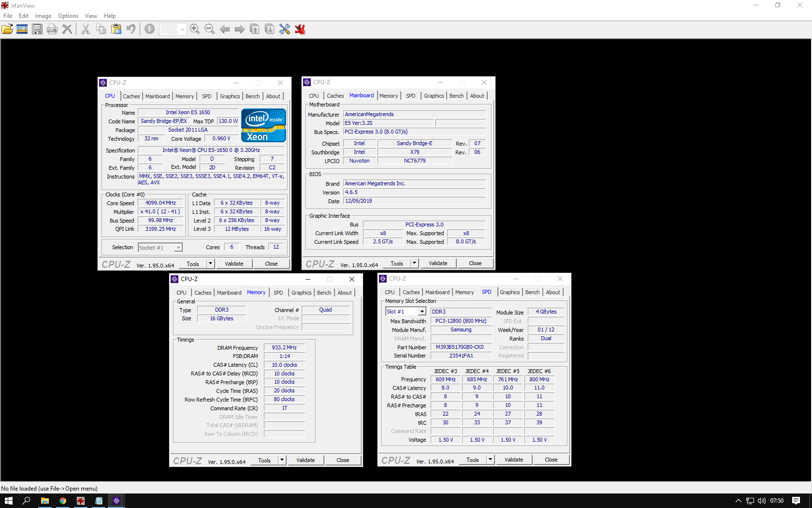The image size is (812, 508).
Task: Undo the last action in the toolbar
Action: (x=131, y=29)
